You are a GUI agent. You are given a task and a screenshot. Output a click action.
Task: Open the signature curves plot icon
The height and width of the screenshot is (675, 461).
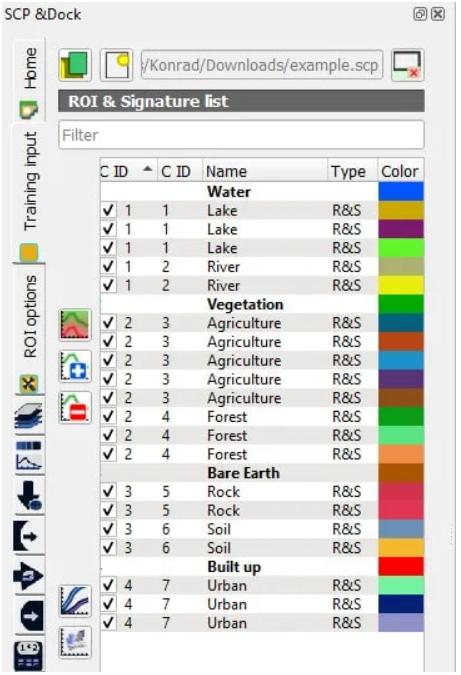click(x=75, y=601)
